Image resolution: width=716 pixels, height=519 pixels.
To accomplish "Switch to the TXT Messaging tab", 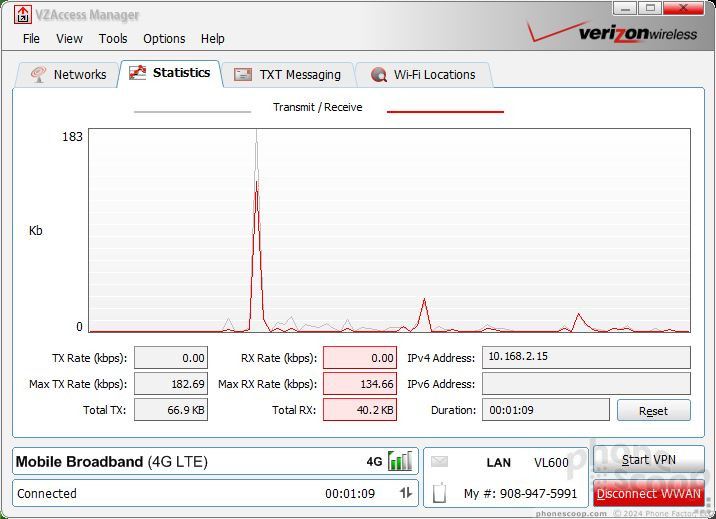I will click(289, 75).
